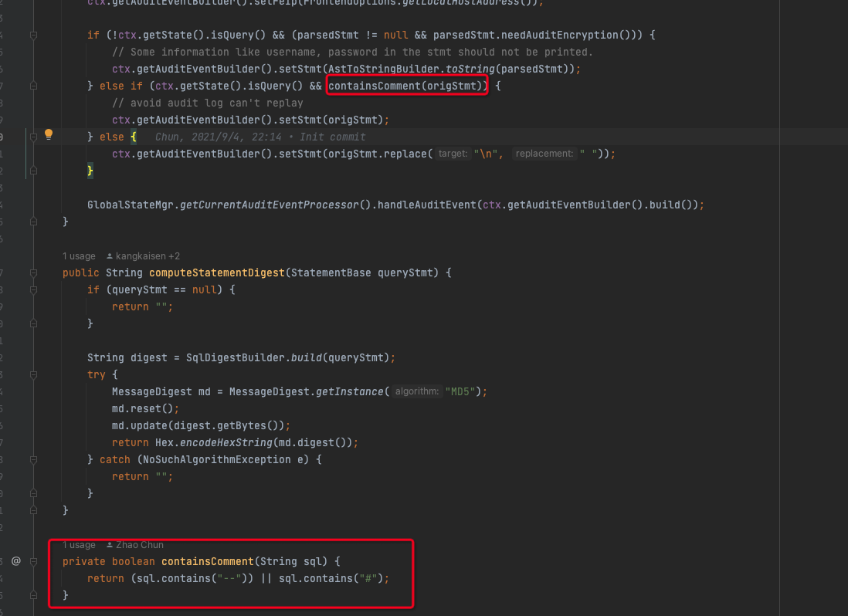Click 'handleAuditEvent' method call

[427, 205]
